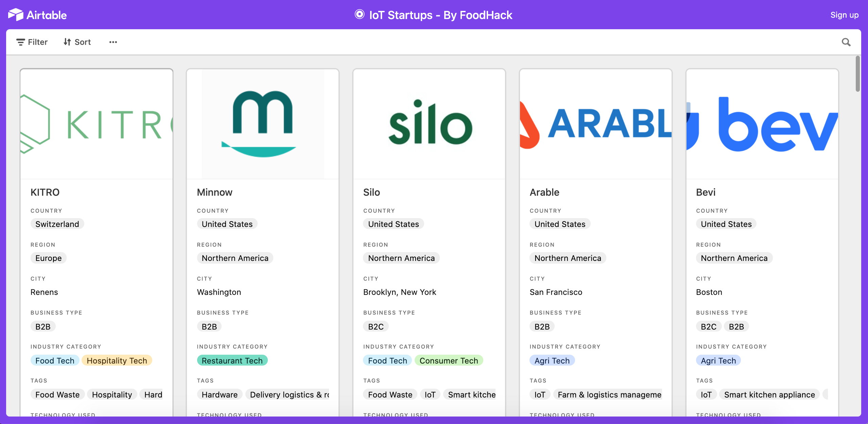Open the Bevi record title
868x424 pixels.
pyautogui.click(x=706, y=192)
